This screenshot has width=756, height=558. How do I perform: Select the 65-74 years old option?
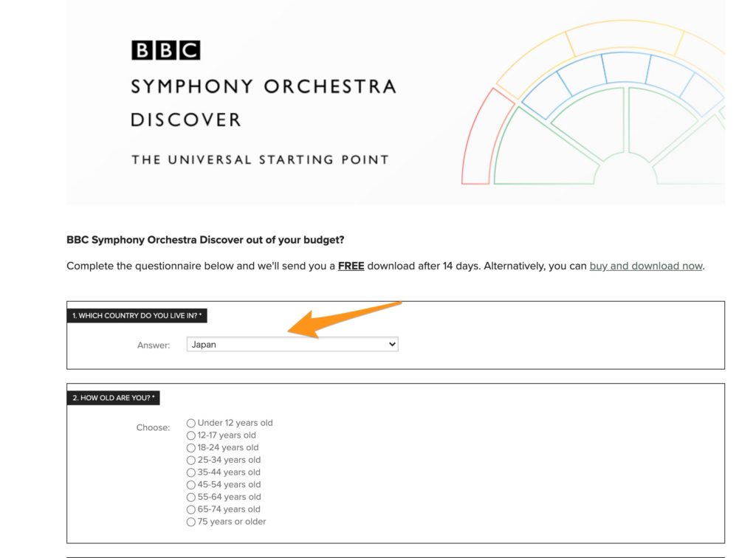click(191, 509)
